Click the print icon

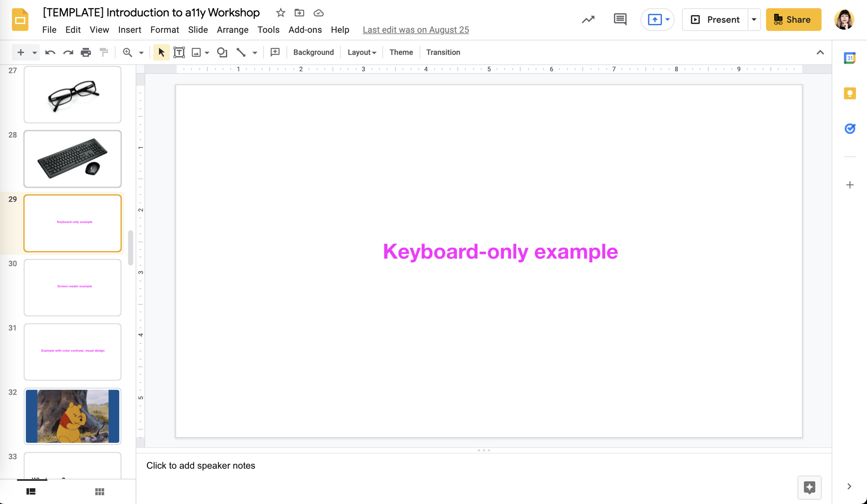point(86,52)
